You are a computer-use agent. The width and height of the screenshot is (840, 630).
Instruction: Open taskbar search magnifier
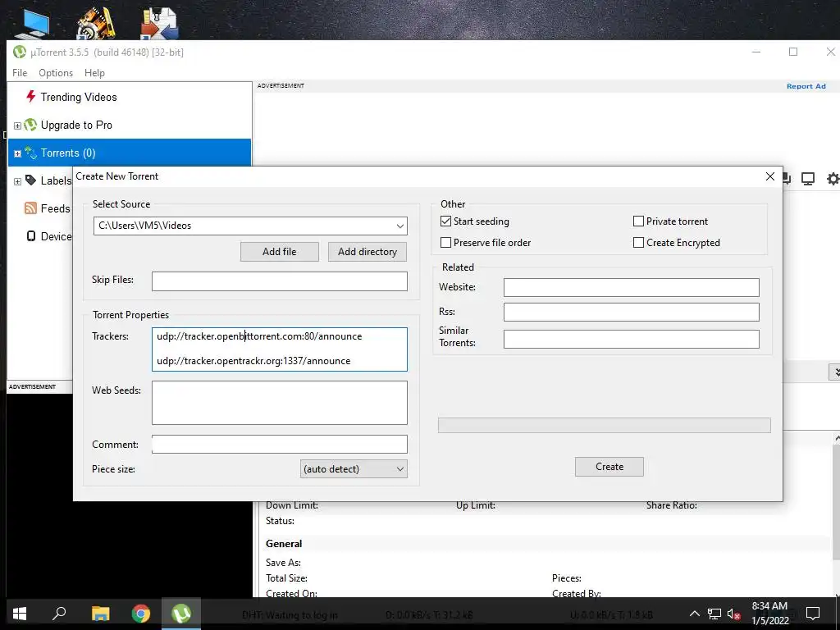(x=59, y=614)
